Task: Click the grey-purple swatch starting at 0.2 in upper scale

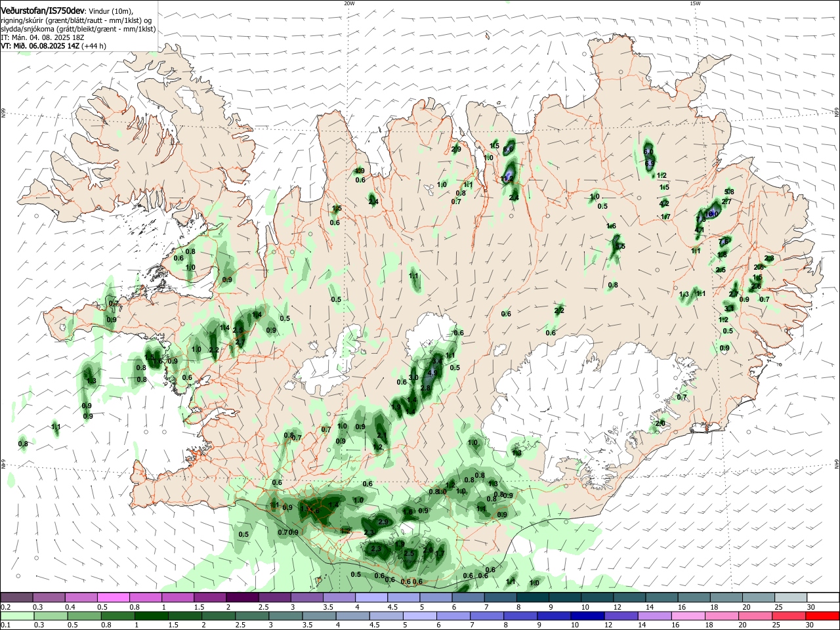Action: pyautogui.click(x=16, y=598)
